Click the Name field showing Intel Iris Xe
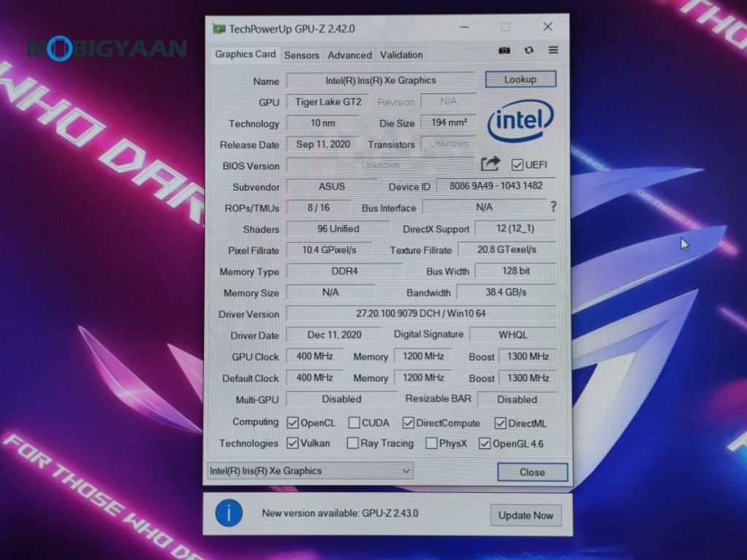Viewport: 747px width, 560px height. tap(381, 80)
